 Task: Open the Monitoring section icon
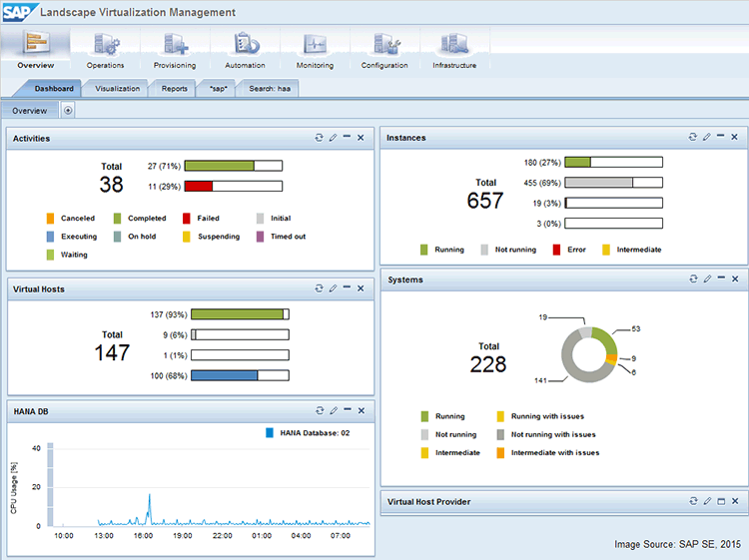point(315,45)
